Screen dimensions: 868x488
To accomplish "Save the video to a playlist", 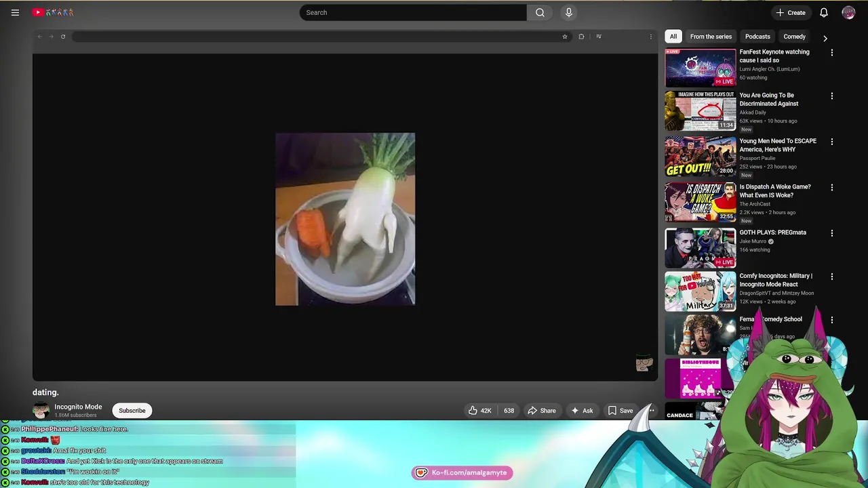I will 620,410.
